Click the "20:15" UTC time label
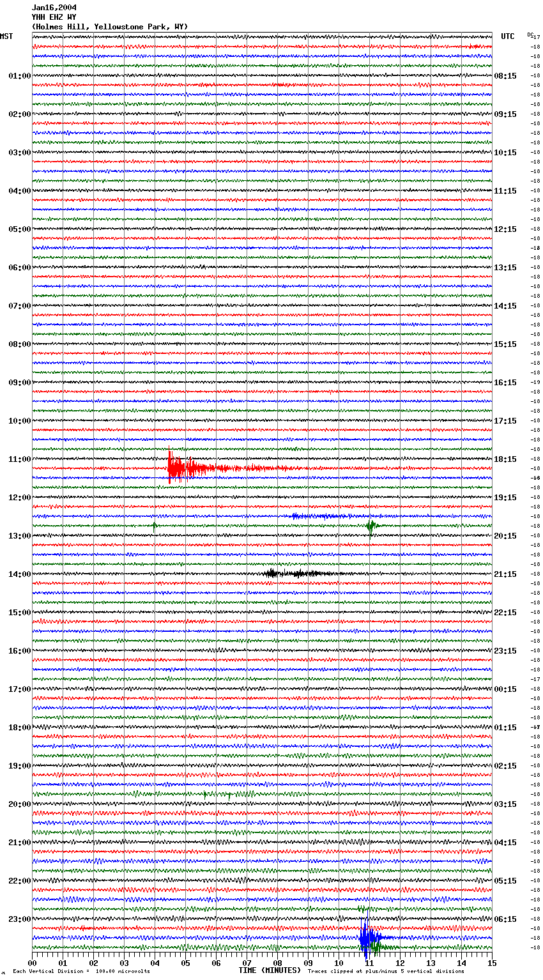Image resolution: width=543 pixels, height=980 pixels. click(x=505, y=536)
